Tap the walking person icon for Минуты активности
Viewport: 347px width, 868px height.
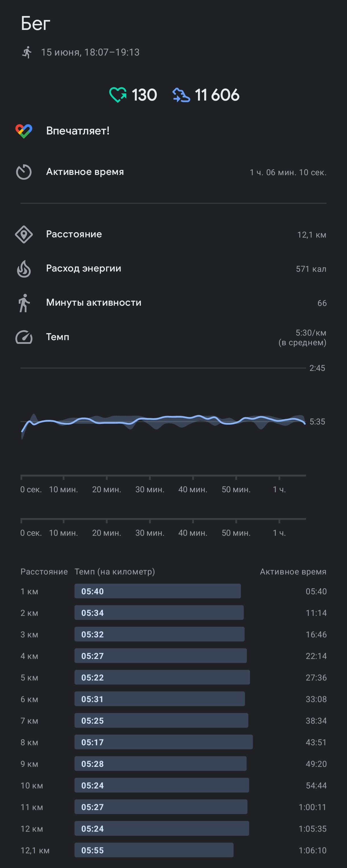tap(24, 303)
